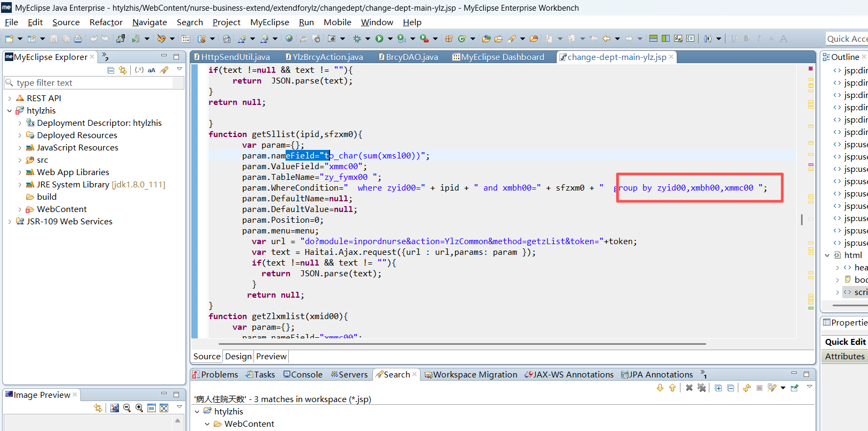868x431 pixels.
Task: Click Show Next Match down arrow
Action: click(660, 388)
